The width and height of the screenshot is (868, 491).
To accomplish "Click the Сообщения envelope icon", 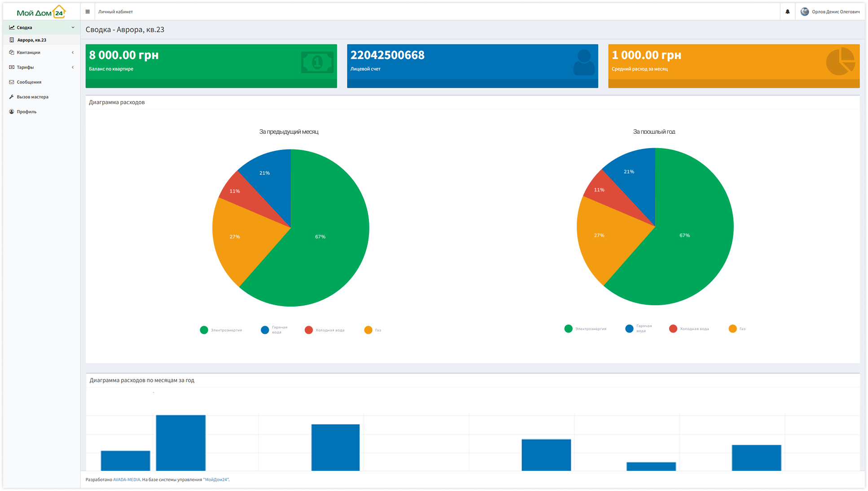I will coord(12,82).
